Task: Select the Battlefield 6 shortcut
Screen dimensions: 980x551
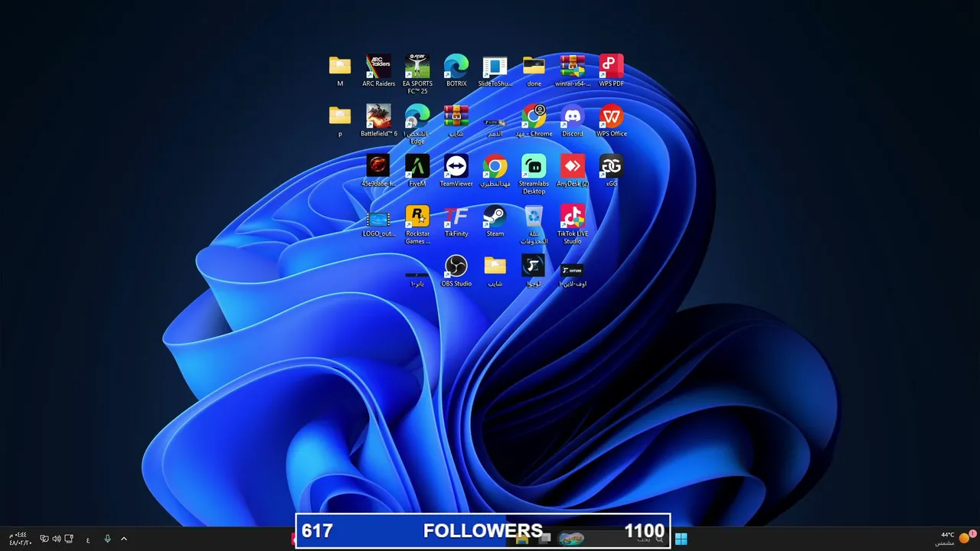Action: click(x=379, y=121)
